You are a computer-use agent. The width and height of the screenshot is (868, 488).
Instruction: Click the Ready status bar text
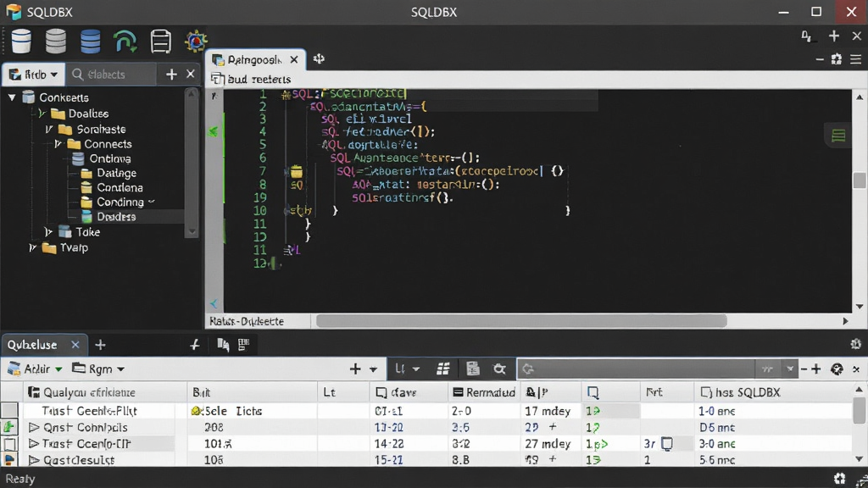(x=20, y=480)
